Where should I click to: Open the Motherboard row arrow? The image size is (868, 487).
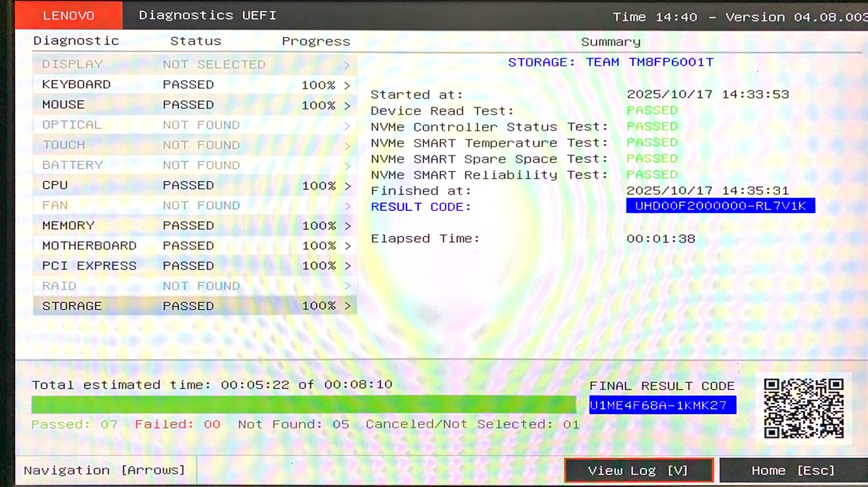(x=347, y=246)
